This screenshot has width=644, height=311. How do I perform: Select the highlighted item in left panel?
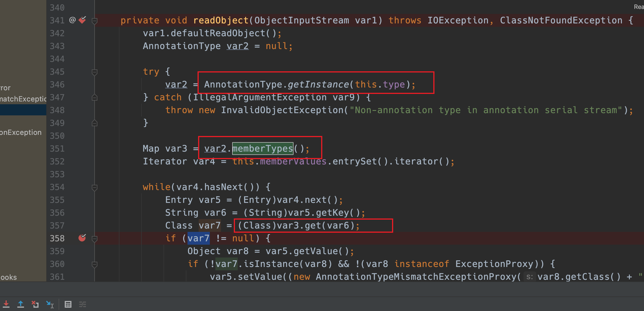pyautogui.click(x=23, y=110)
